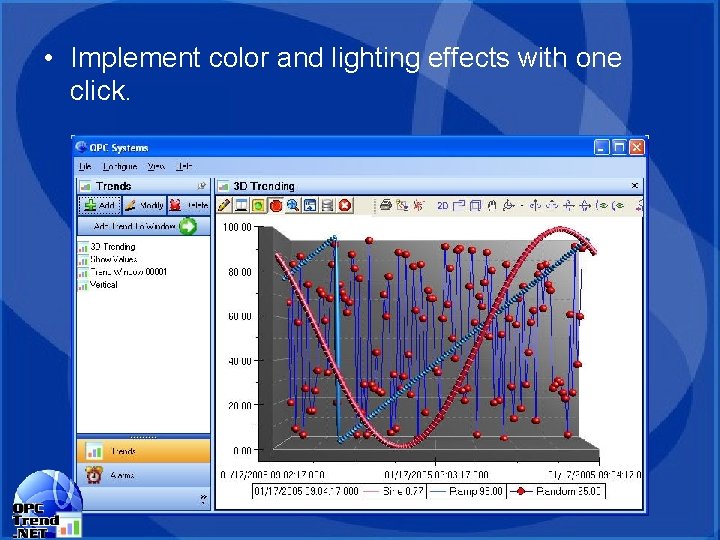Click the rotate around vertical axis icon

[535, 205]
